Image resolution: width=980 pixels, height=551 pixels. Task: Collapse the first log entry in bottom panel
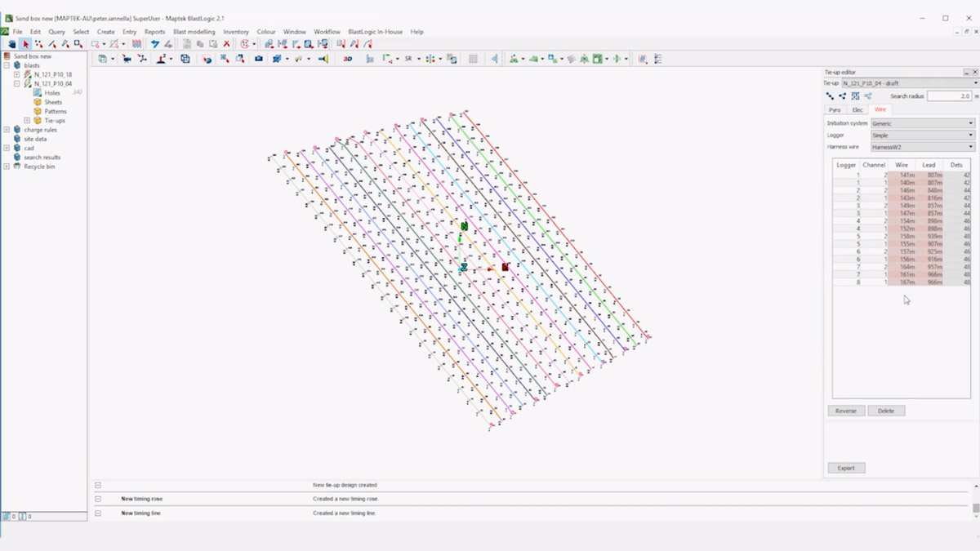point(98,485)
